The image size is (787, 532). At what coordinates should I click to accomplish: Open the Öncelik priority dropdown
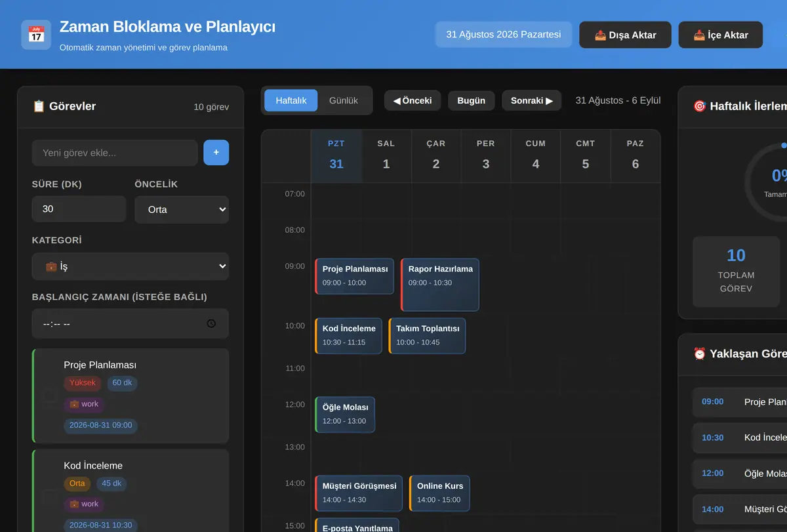pyautogui.click(x=182, y=210)
